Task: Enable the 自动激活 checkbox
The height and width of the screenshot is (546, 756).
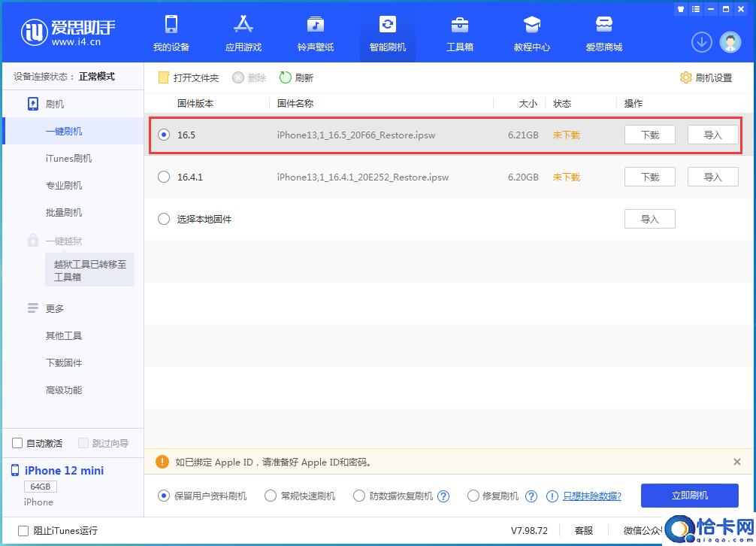Action: (x=17, y=443)
